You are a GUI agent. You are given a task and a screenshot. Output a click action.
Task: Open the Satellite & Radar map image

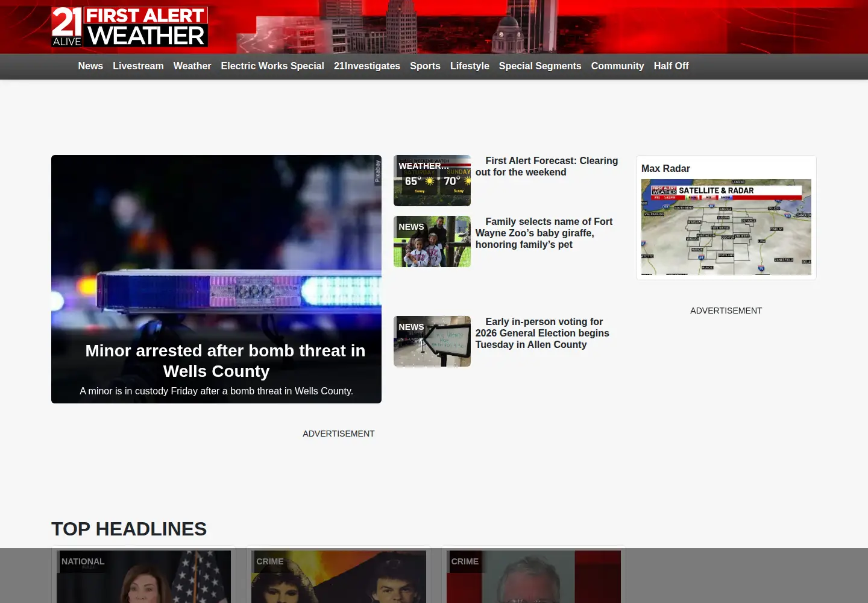(x=726, y=227)
